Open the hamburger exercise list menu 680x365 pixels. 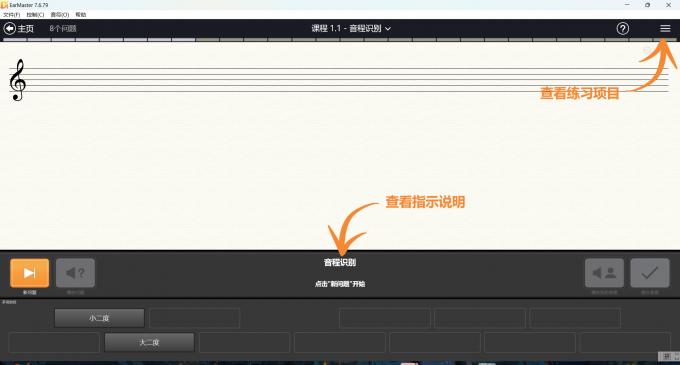[x=665, y=29]
